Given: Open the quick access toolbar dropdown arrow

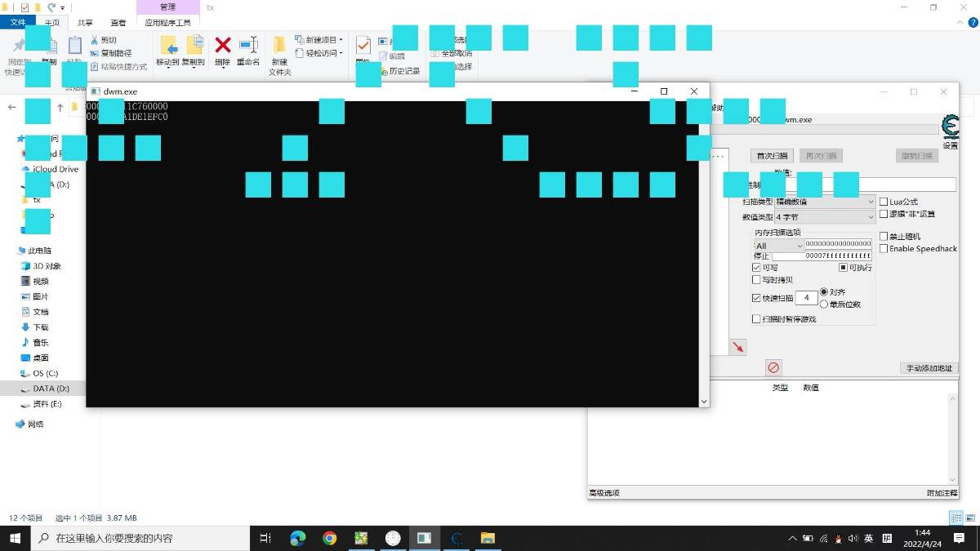Looking at the screenshot, I should coord(63,7).
